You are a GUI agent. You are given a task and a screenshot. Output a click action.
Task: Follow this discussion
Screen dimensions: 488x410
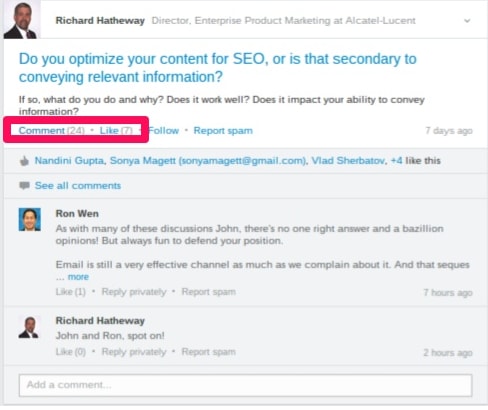coord(164,130)
